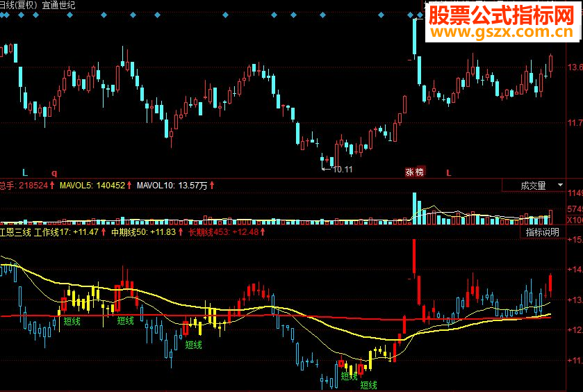Image resolution: width=583 pixels, height=392 pixels.
Task: Click the red L marker near 张榜
Action: [x=449, y=173]
